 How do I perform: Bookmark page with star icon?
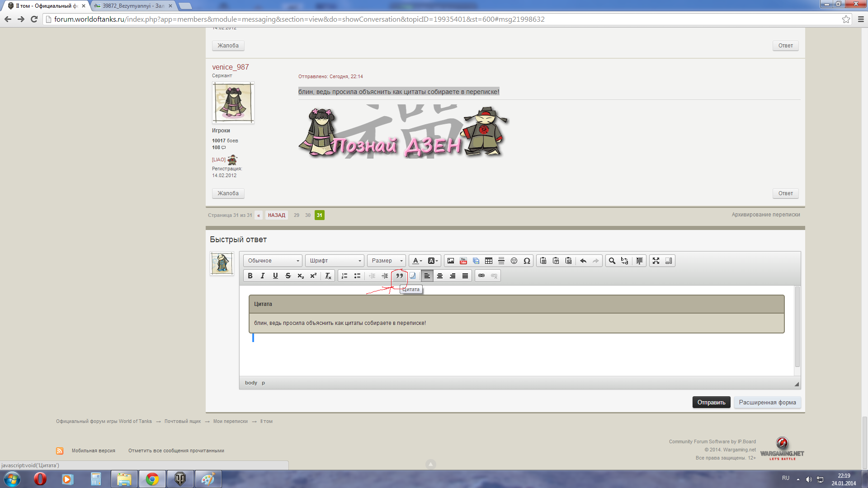click(846, 19)
